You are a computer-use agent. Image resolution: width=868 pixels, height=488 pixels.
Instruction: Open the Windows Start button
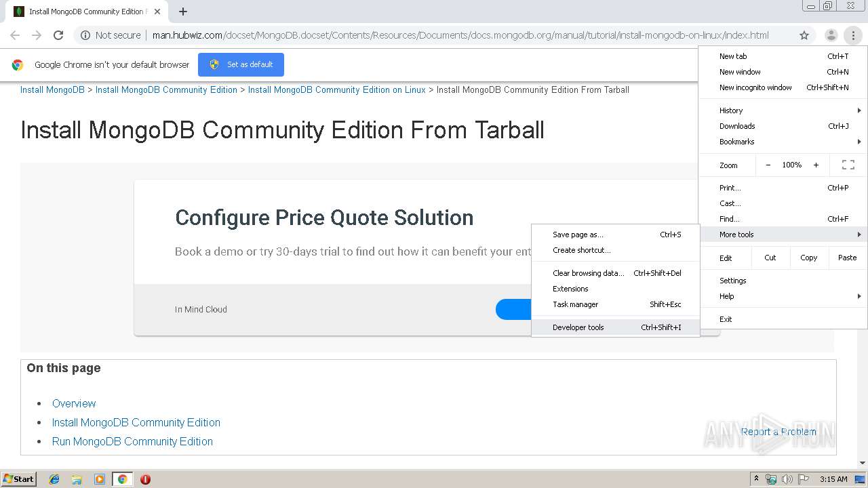click(19, 479)
